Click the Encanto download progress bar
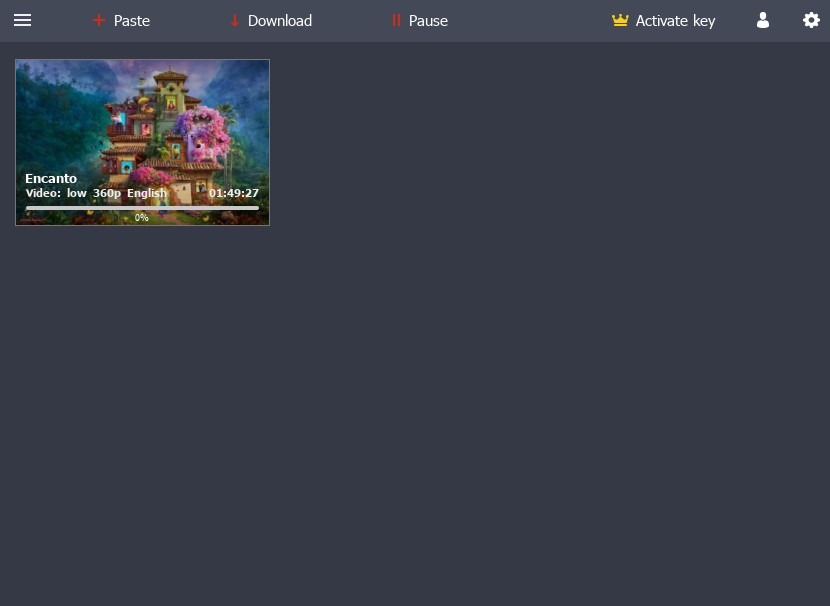Image resolution: width=830 pixels, height=606 pixels. (x=142, y=208)
